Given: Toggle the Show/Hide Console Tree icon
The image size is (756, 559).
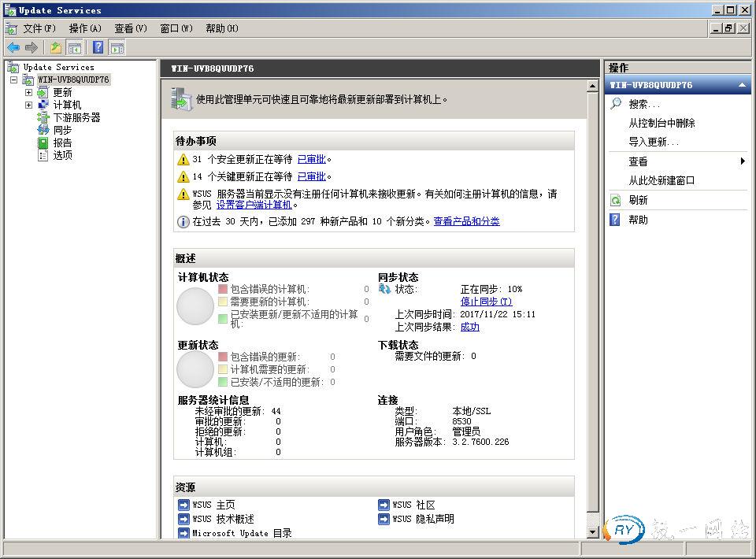Looking at the screenshot, I should coord(75,48).
